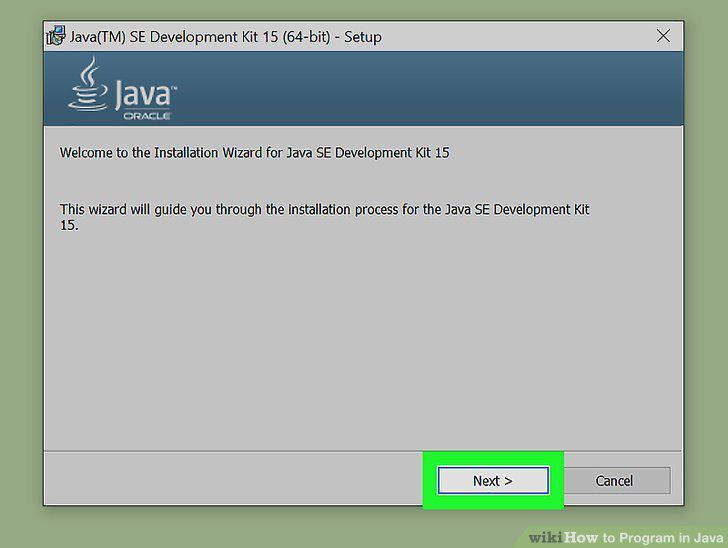Click the '(64-bit) - Setup' title text
The width and height of the screenshot is (728, 548).
point(332,37)
